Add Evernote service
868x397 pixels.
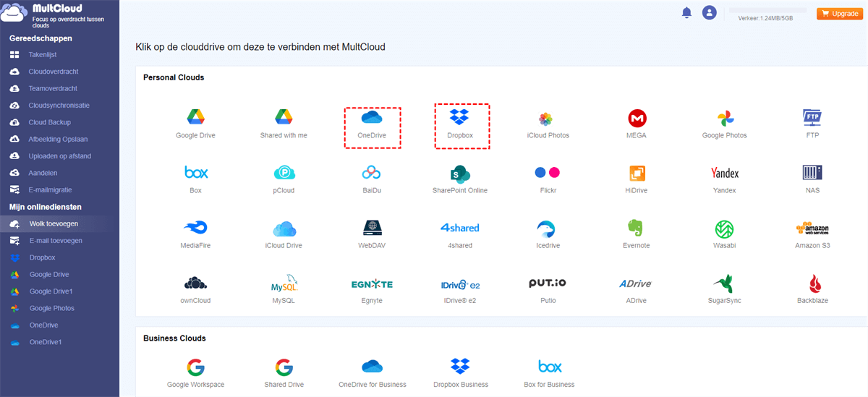tap(637, 234)
